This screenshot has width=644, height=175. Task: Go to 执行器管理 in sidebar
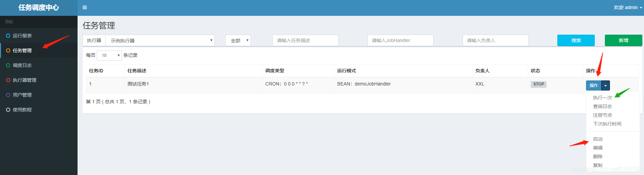pos(39,80)
